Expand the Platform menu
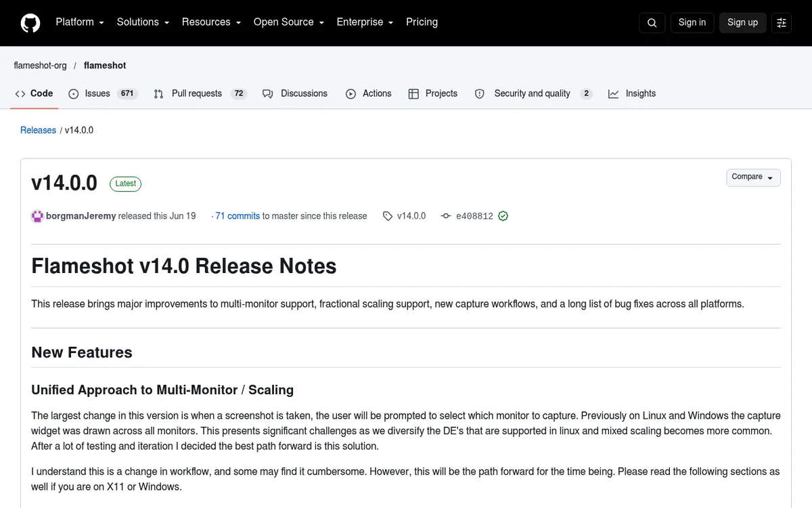This screenshot has width=812, height=508. click(80, 22)
